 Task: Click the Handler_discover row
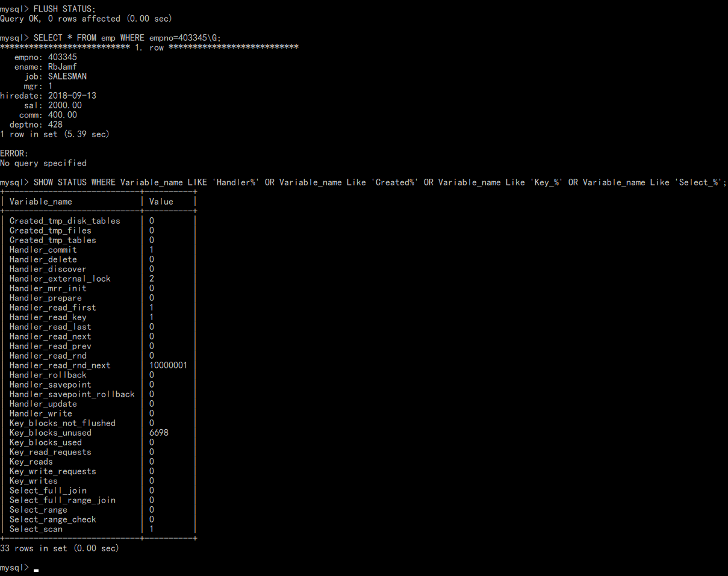click(x=98, y=269)
